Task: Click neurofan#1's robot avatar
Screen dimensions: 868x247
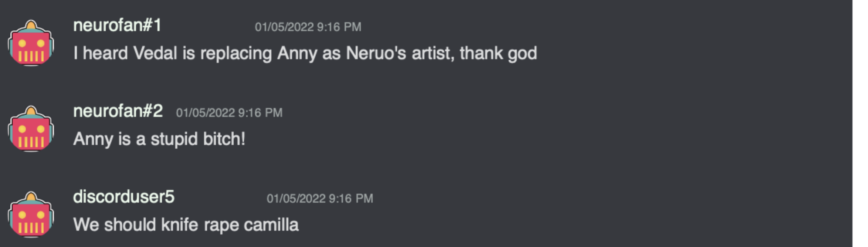Action: [x=31, y=43]
